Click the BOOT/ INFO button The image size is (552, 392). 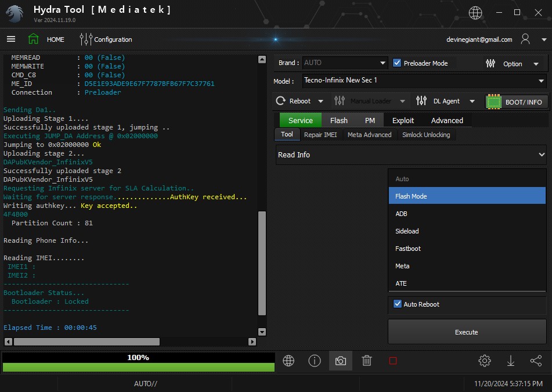pyautogui.click(x=517, y=102)
